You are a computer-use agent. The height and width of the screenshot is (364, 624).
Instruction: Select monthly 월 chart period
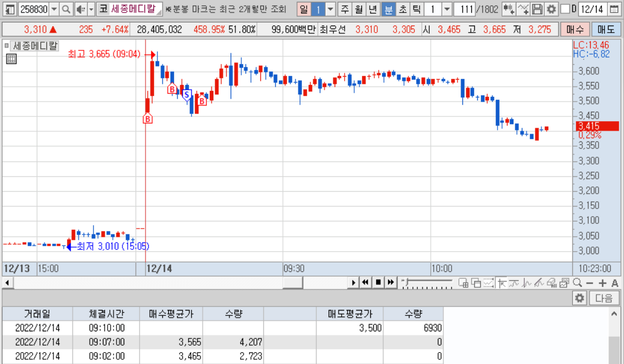click(358, 9)
